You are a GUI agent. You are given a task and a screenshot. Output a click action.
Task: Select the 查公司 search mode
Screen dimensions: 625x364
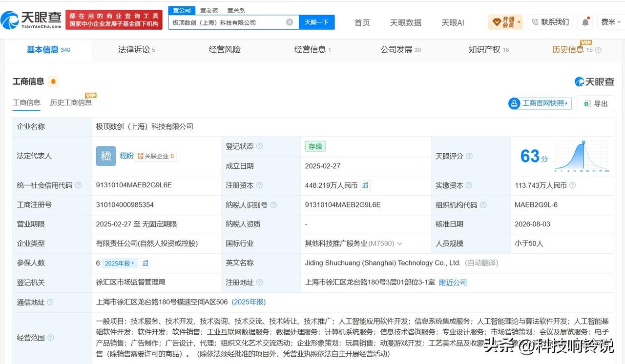182,10
